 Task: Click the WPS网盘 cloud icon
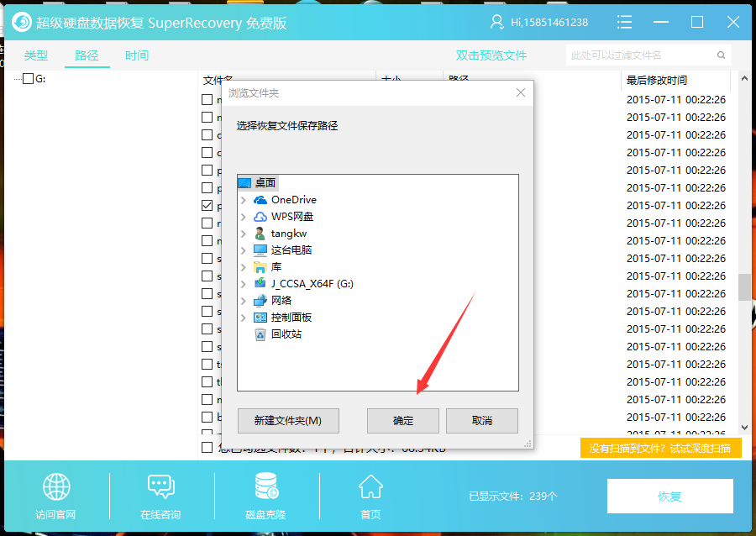pos(260,217)
